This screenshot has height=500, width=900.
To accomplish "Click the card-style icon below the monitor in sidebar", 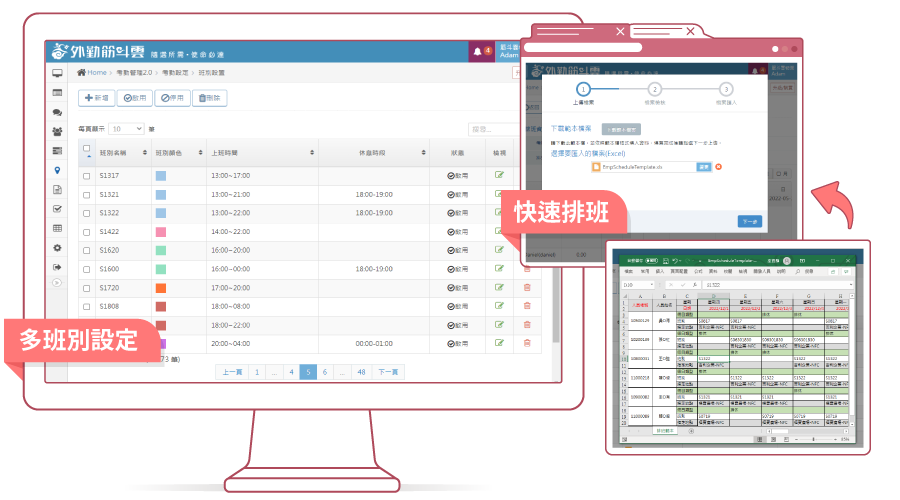I will pyautogui.click(x=57, y=92).
